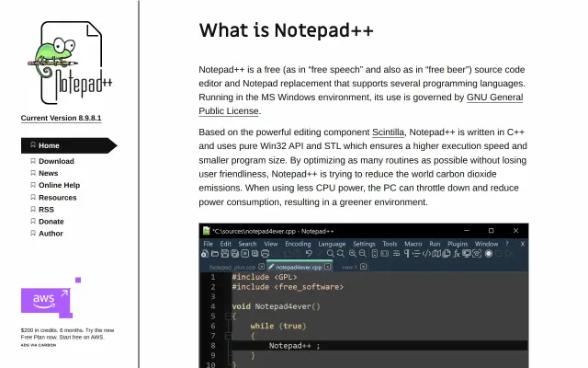Click the New file icon in Notepad++ toolbar

tap(204, 254)
